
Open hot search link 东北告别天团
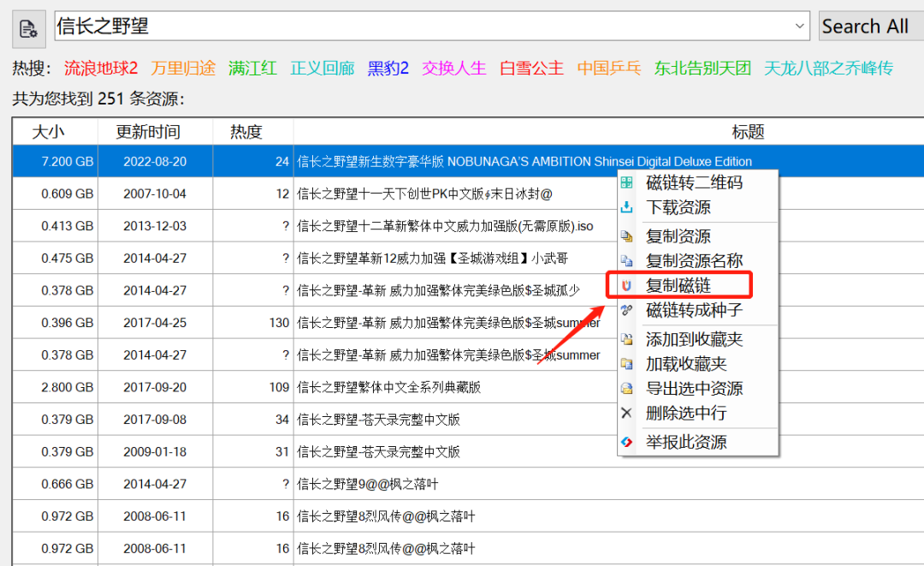click(702, 69)
